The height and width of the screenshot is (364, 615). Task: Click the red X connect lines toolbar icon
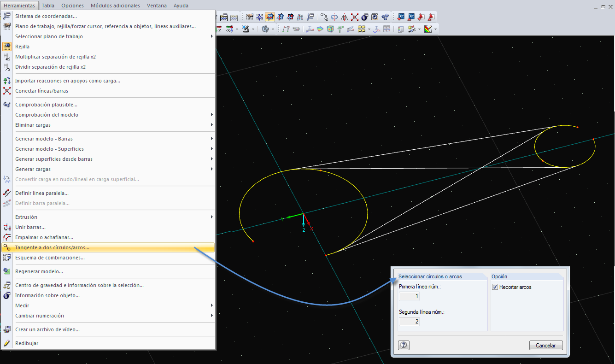coord(354,17)
